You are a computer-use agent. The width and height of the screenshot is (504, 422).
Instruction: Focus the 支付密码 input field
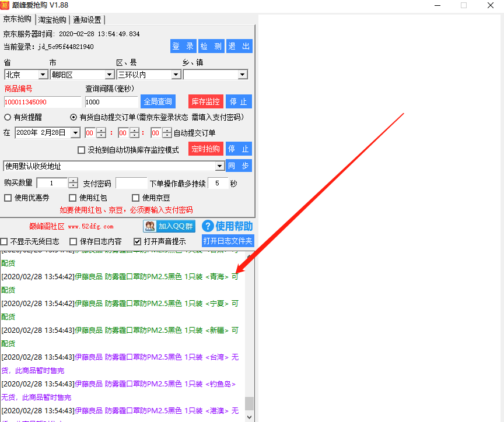131,184
